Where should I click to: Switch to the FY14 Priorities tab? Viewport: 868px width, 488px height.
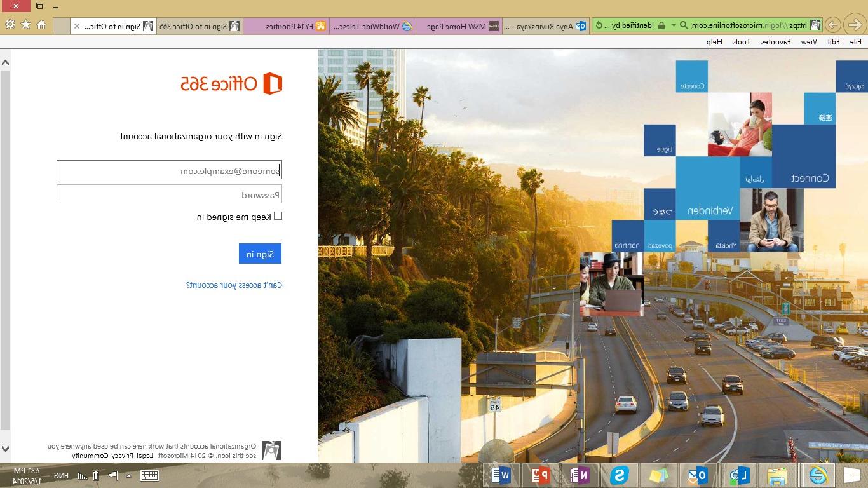click(x=287, y=26)
